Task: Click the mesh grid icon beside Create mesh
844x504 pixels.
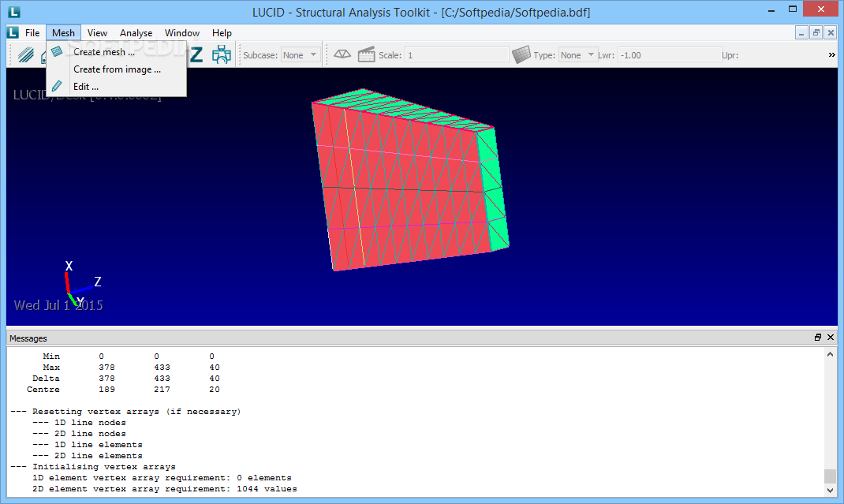Action: [57, 52]
